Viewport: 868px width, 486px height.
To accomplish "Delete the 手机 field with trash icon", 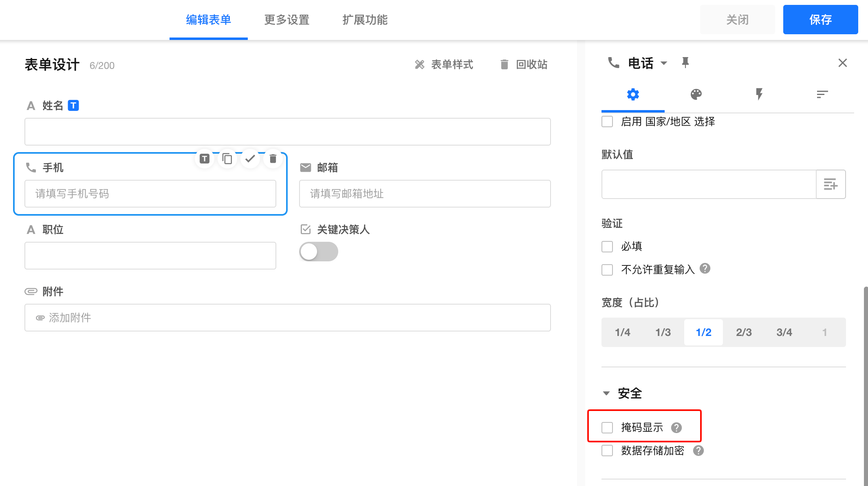I will coord(273,159).
